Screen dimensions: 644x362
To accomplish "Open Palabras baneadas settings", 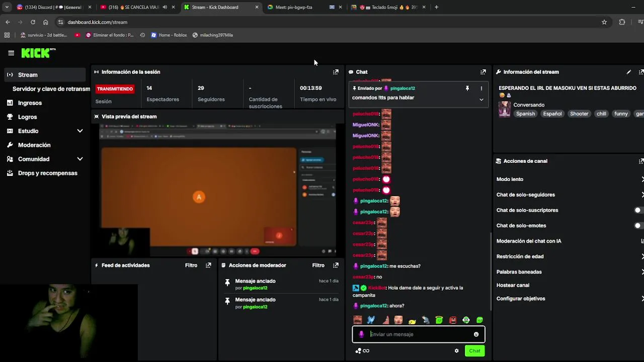I will coord(569,272).
